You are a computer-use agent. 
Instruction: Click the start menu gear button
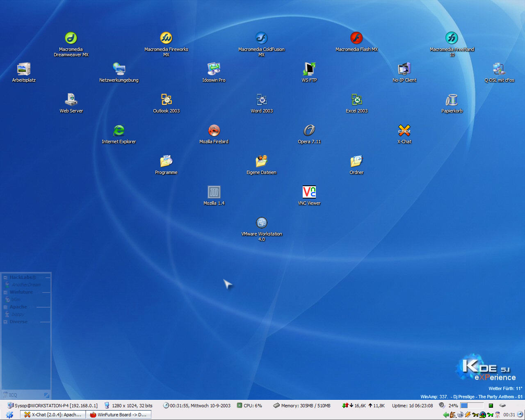tap(9, 415)
